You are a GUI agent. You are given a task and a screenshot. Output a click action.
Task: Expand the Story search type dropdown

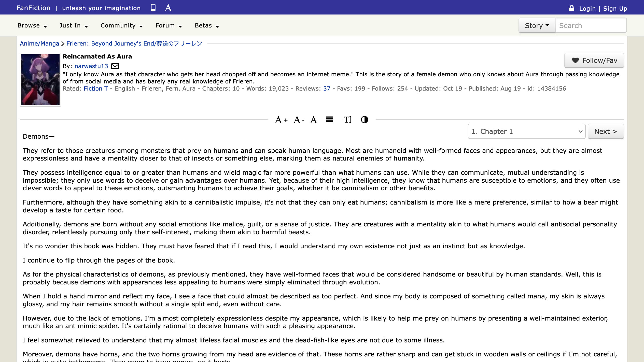(x=537, y=25)
